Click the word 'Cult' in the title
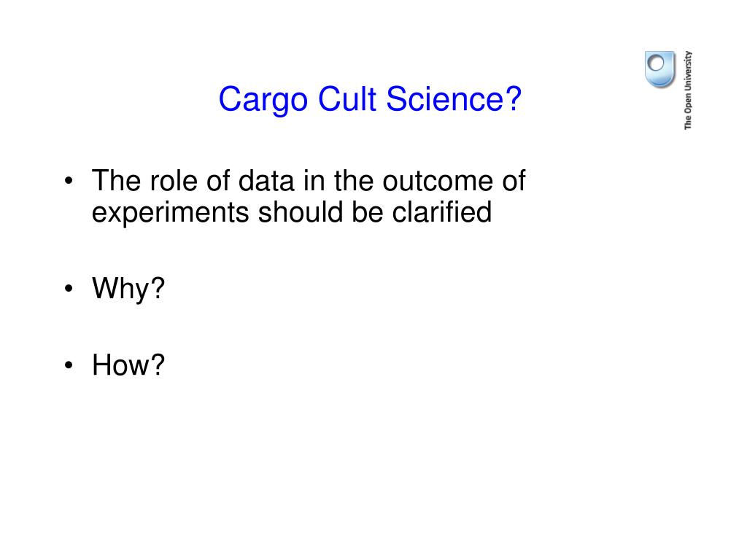This screenshot has width=747, height=560. coord(347,99)
